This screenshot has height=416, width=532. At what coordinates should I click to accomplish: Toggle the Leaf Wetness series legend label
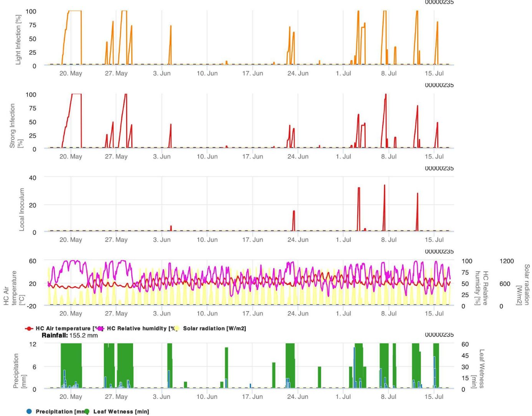click(x=121, y=411)
